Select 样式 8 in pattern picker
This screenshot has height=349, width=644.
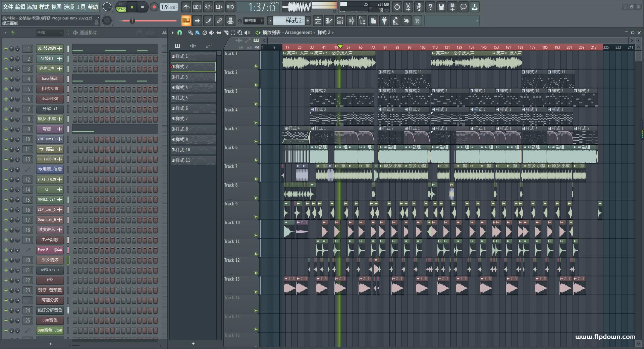193,129
